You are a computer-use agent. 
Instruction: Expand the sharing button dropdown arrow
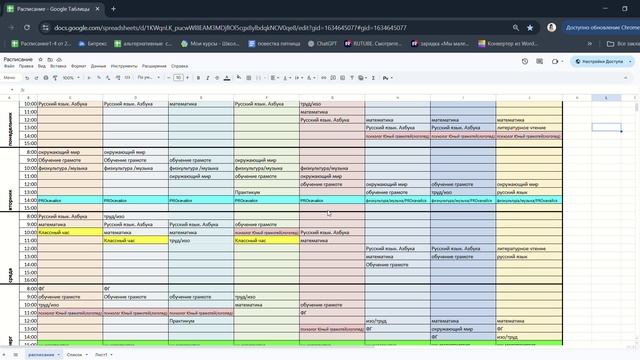[631, 61]
